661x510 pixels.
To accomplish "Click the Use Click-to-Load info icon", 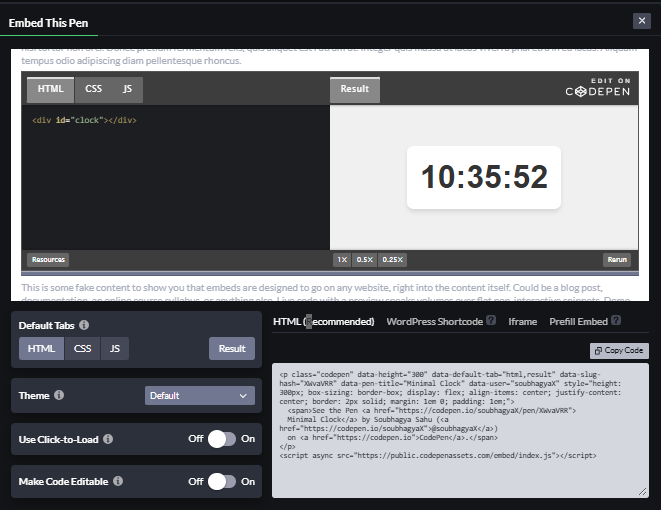I will point(108,438).
